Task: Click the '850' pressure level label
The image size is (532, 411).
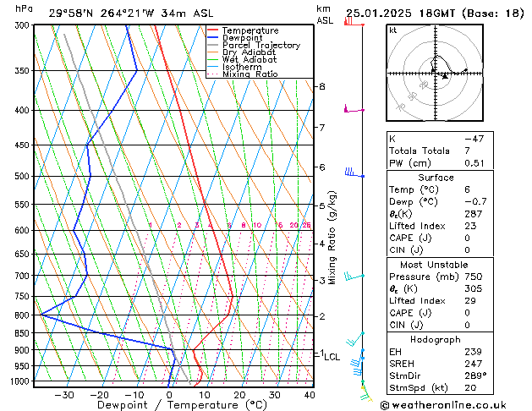Action: click(24, 333)
